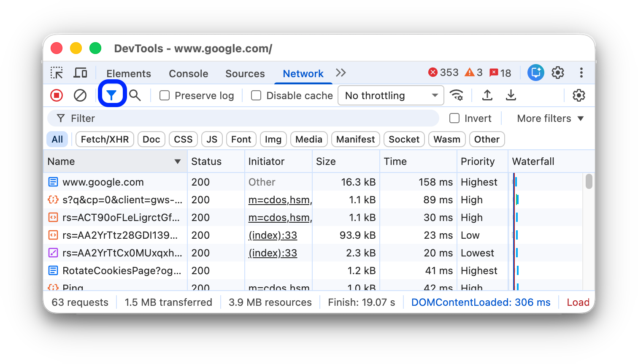Filter requests by Wasm type
Image resolution: width=638 pixels, height=364 pixels.
click(447, 139)
